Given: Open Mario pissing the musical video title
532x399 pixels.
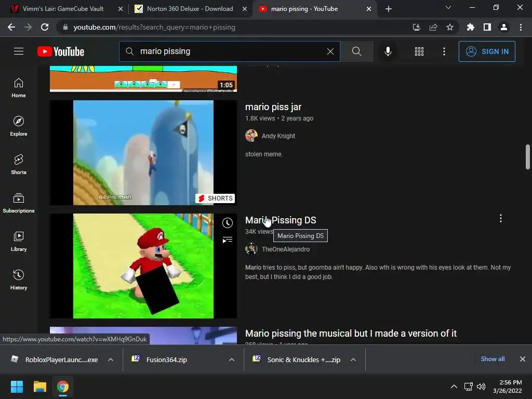Looking at the screenshot, I should coord(351,334).
